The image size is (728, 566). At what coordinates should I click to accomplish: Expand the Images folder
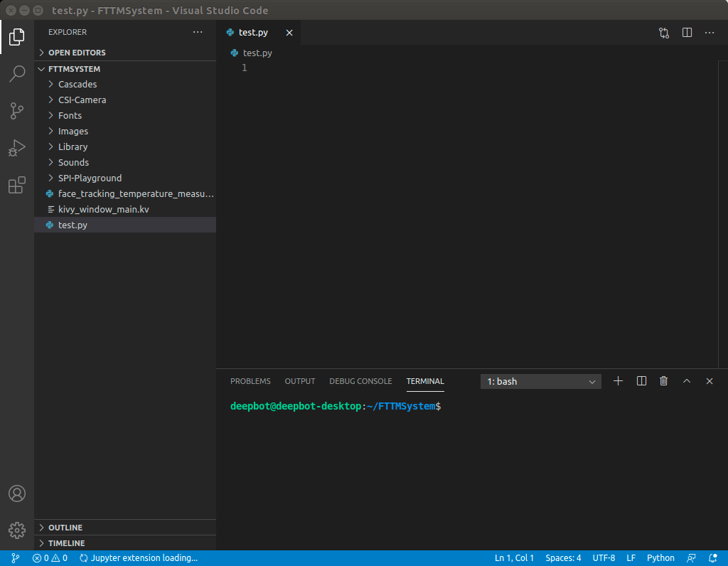(125, 132)
